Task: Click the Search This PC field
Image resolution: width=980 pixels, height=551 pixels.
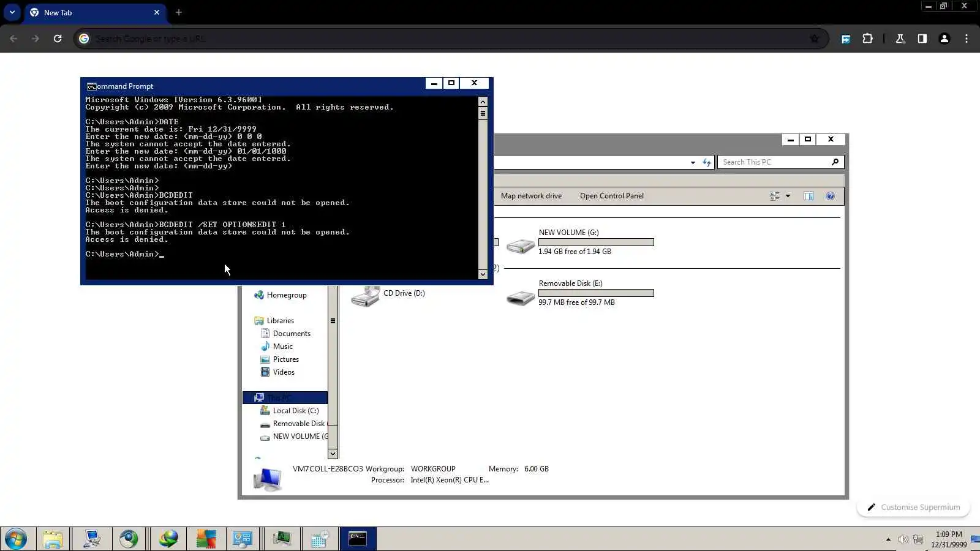Action: 780,162
